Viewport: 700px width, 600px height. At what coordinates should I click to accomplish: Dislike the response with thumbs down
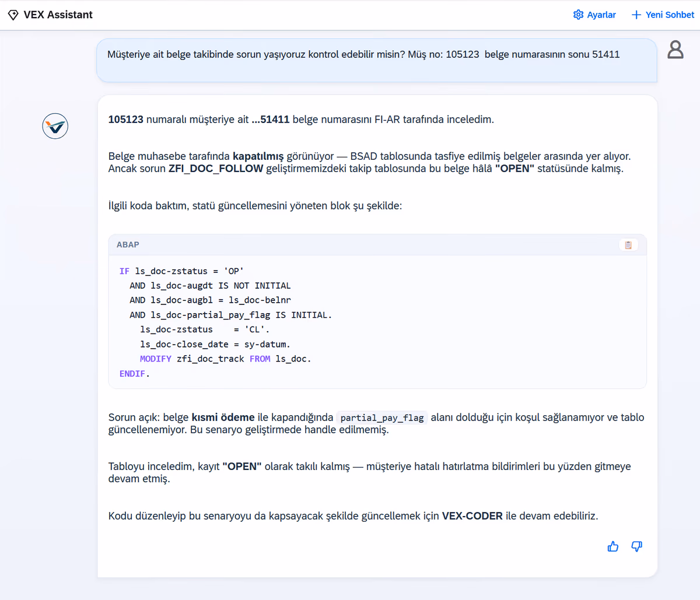636,546
